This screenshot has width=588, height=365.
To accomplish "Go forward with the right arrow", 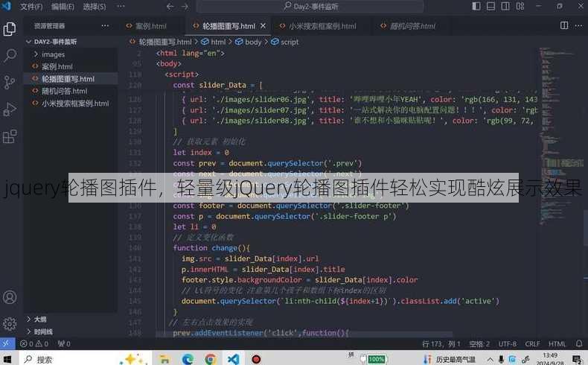I will pos(185,7).
